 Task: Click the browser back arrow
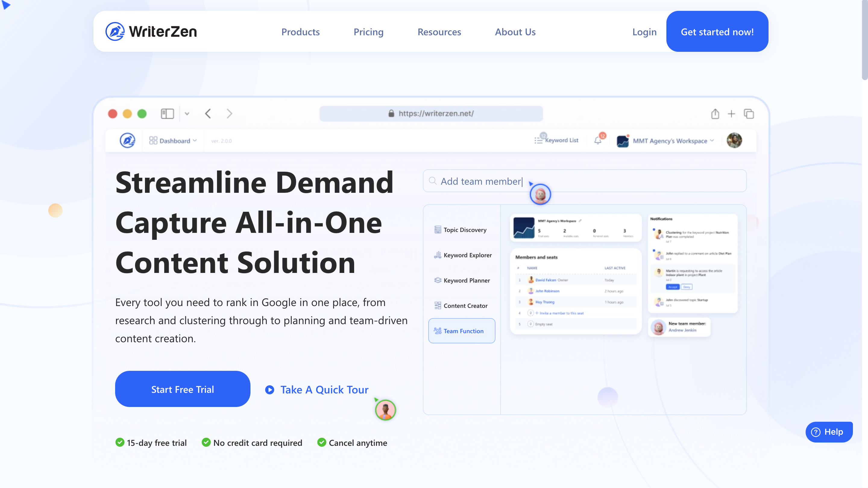point(208,114)
